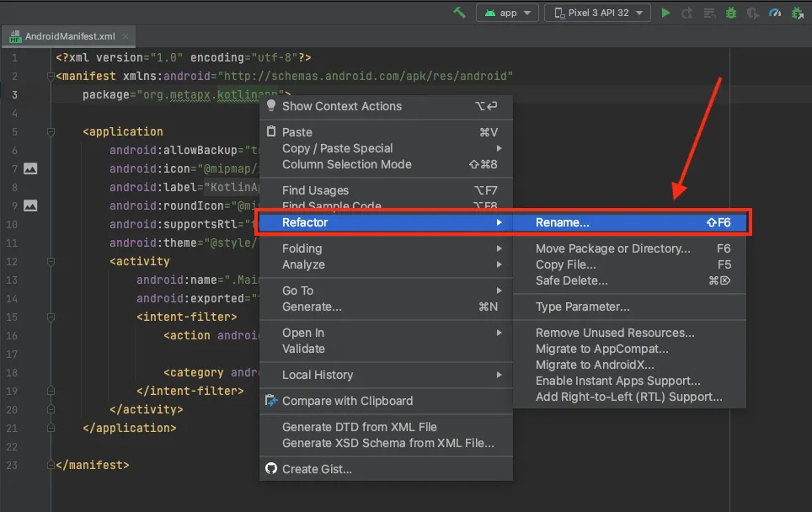Select Paste in the context menu

(x=386, y=132)
